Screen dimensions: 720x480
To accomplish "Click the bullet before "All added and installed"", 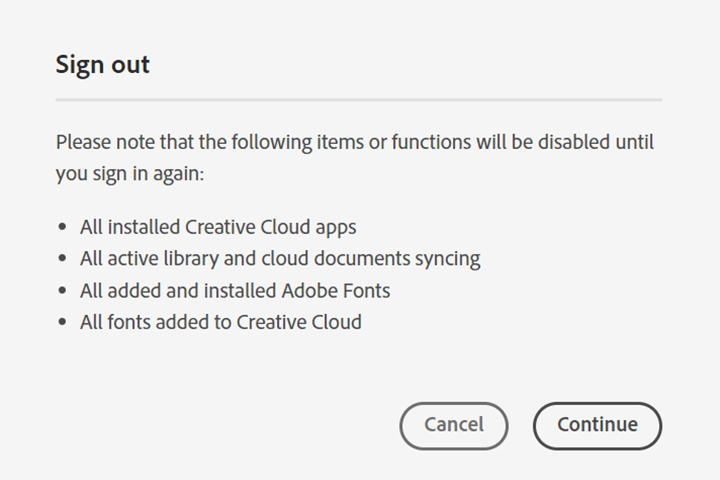I will pos(63,291).
